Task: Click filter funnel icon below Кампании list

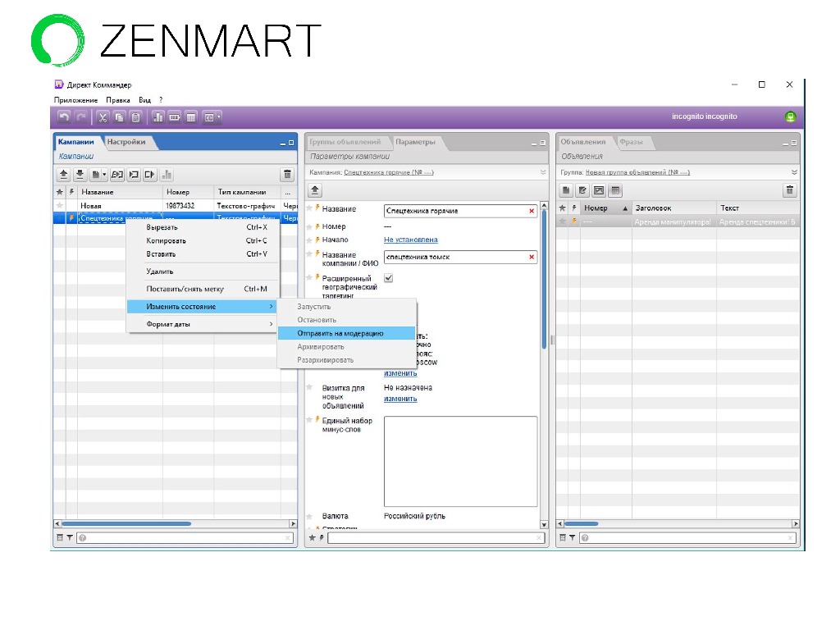Action: [x=70, y=537]
